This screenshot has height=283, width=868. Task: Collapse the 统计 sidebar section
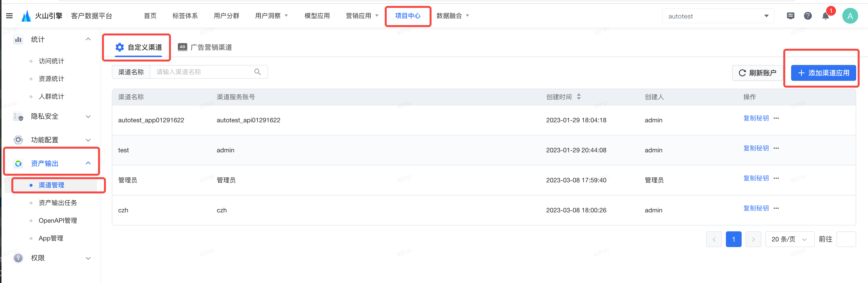(88, 39)
